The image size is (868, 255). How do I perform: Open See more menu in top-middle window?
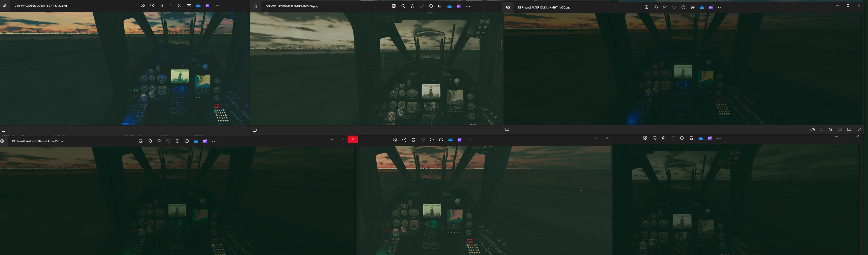click(468, 6)
